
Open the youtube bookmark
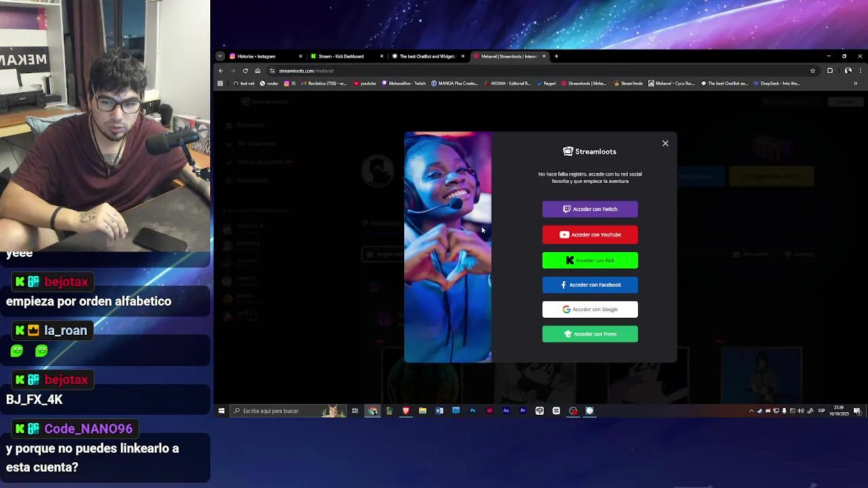(x=365, y=83)
